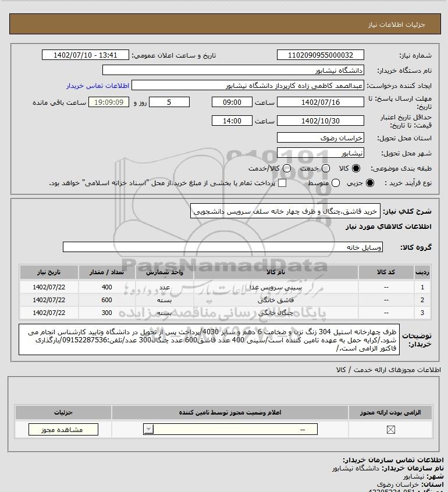This screenshot has height=492, width=448.
Task: Open the اطلاعات تماس خریدار link
Action: (98, 86)
